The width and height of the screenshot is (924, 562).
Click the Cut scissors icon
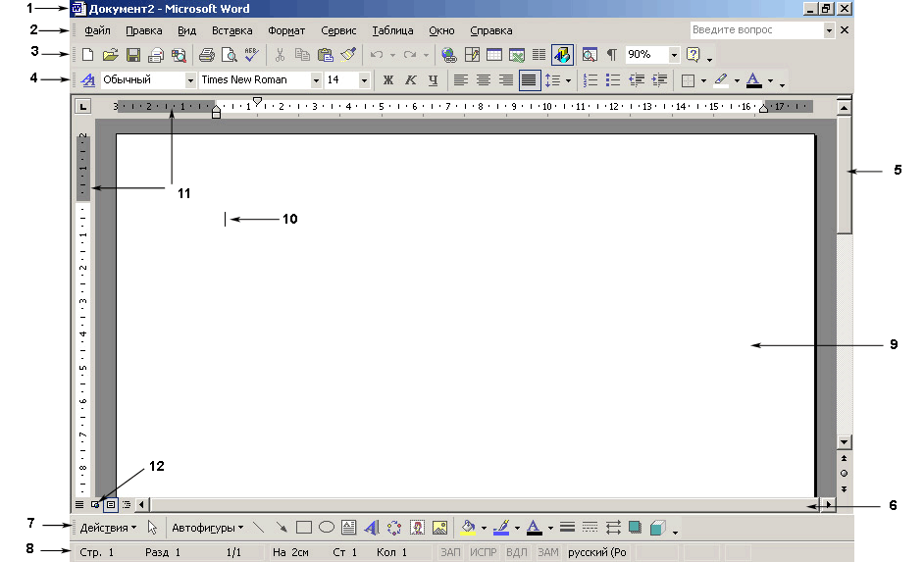coord(280,55)
